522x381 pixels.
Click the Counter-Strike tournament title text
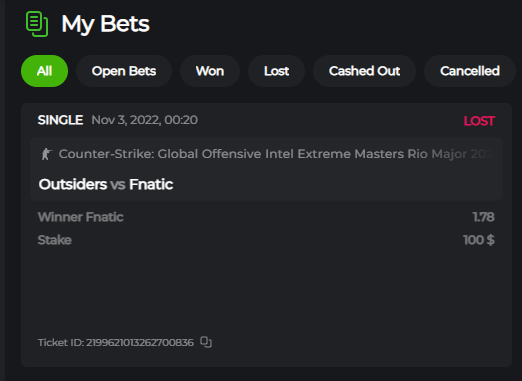[275, 154]
